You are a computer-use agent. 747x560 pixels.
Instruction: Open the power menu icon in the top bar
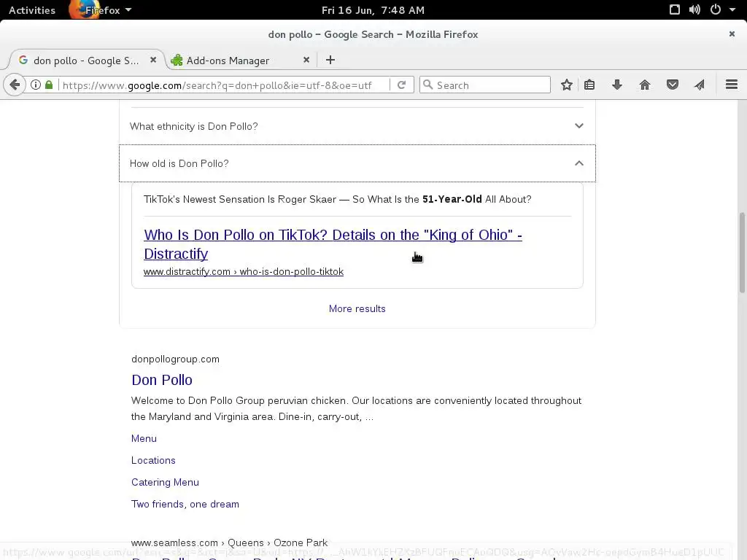[x=715, y=9]
